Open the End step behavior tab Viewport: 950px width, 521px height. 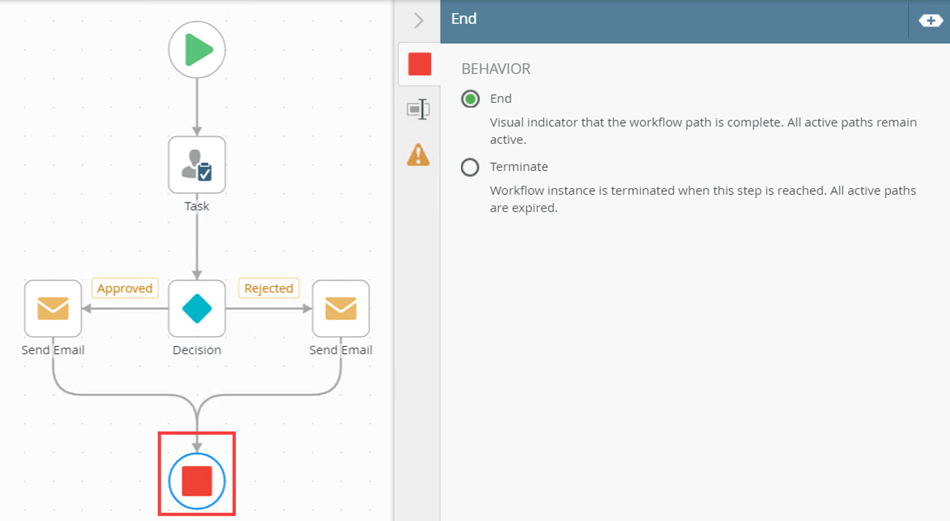(419, 64)
